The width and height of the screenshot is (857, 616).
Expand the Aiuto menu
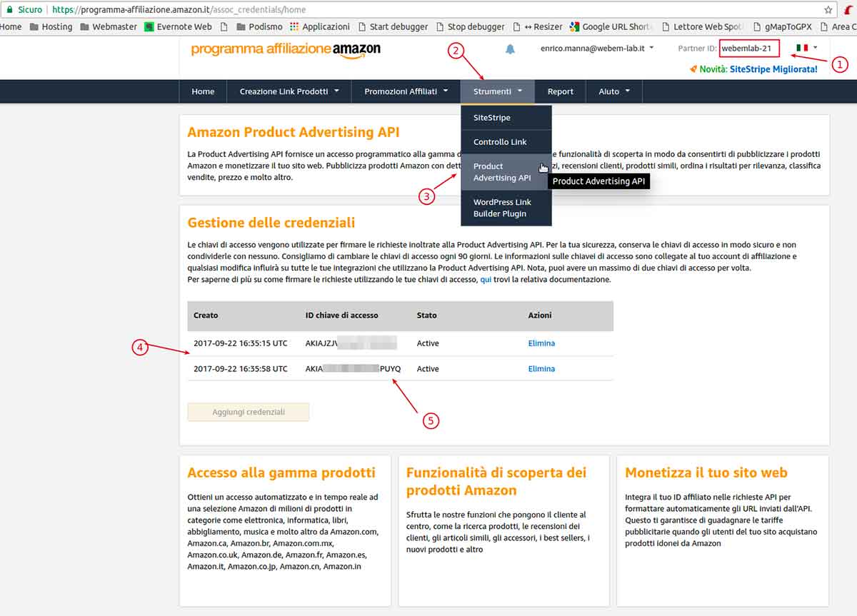point(614,91)
